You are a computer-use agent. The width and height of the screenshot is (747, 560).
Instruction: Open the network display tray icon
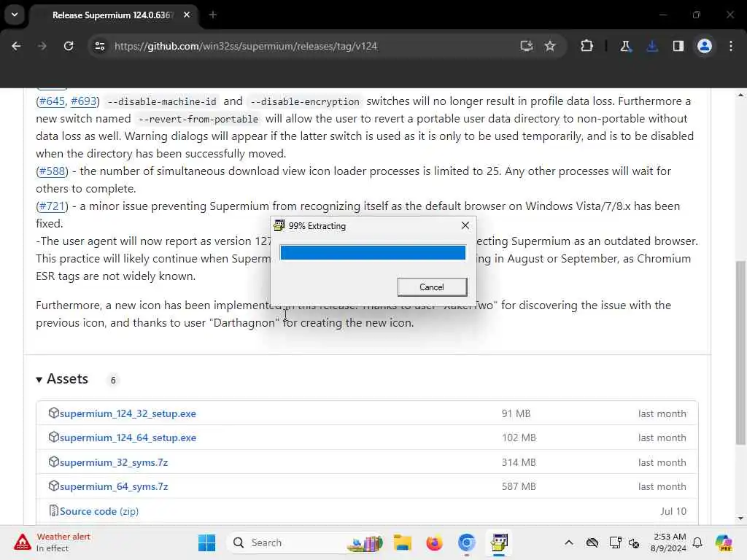click(x=615, y=542)
